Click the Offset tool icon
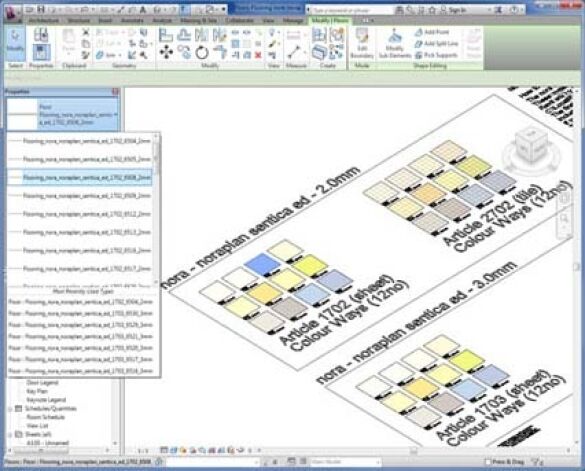 point(184,35)
